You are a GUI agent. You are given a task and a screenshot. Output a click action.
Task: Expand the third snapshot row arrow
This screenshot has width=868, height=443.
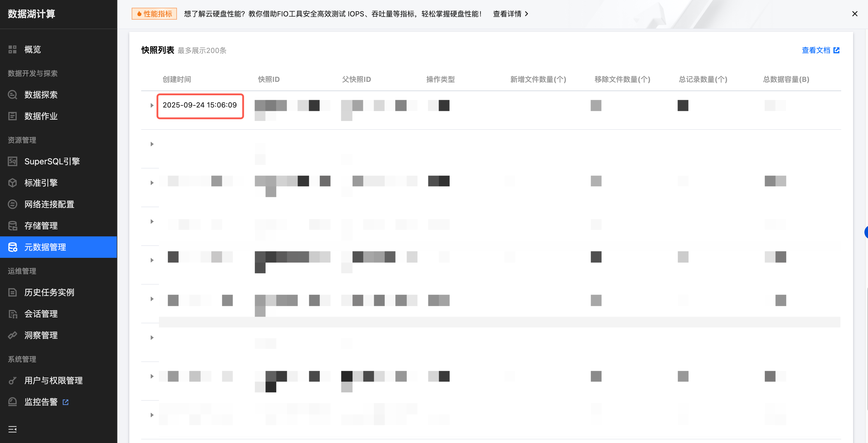pos(152,183)
